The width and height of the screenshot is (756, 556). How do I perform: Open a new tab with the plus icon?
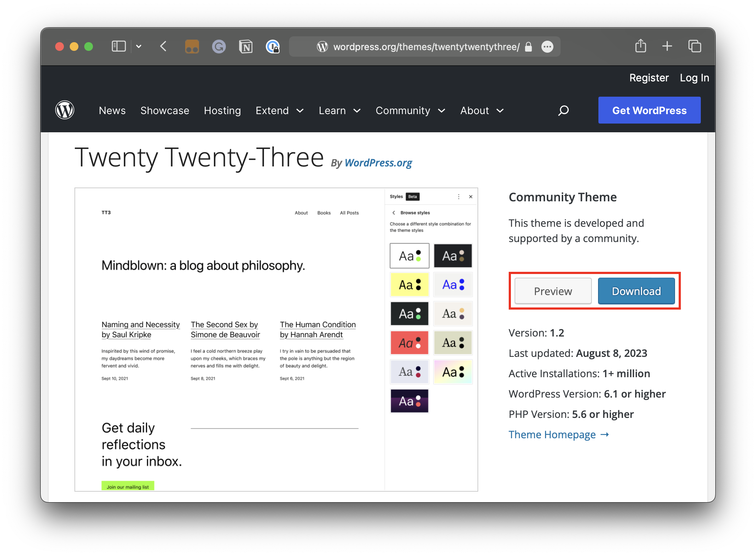tap(667, 46)
